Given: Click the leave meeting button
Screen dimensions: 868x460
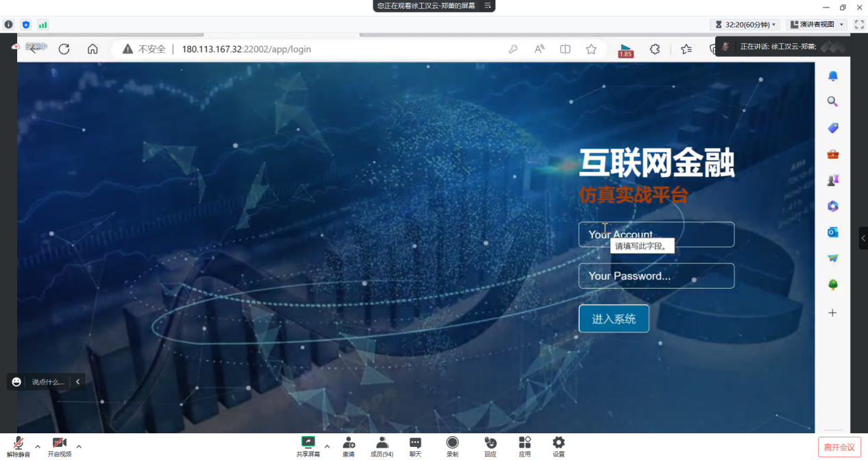Looking at the screenshot, I should pos(839,447).
